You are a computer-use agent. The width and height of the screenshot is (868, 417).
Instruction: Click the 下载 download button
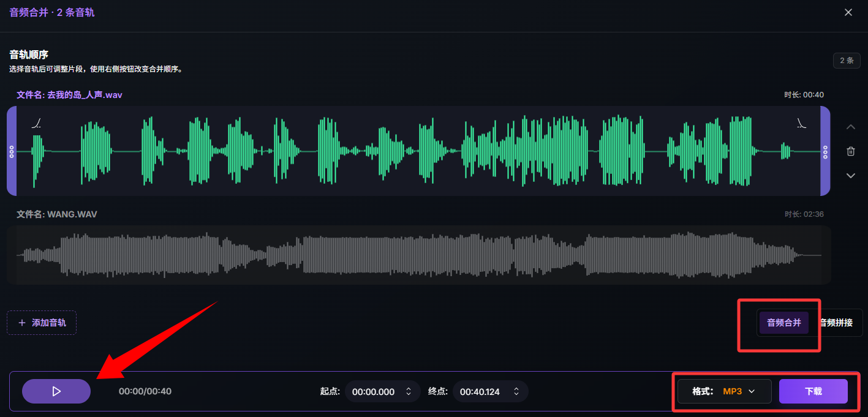(x=813, y=391)
